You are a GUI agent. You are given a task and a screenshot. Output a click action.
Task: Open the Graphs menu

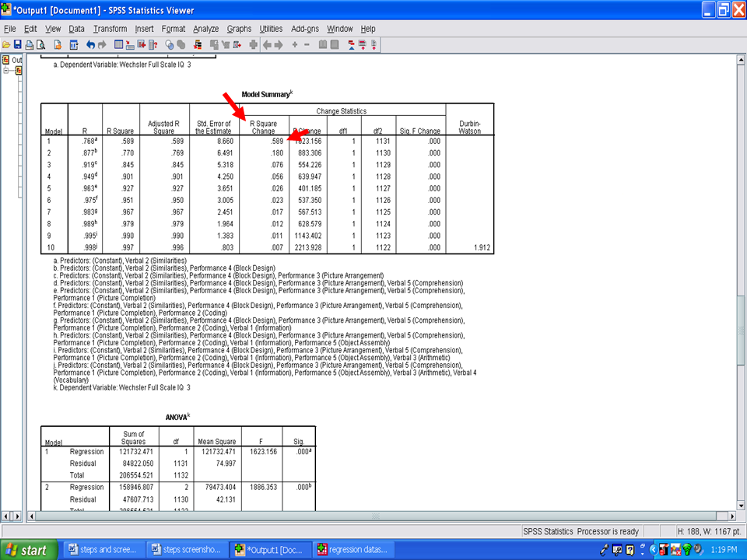[x=239, y=29]
